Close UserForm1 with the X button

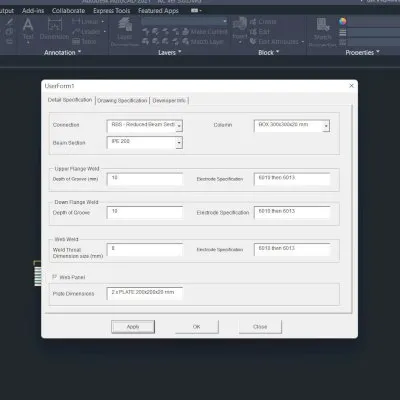pos(351,86)
